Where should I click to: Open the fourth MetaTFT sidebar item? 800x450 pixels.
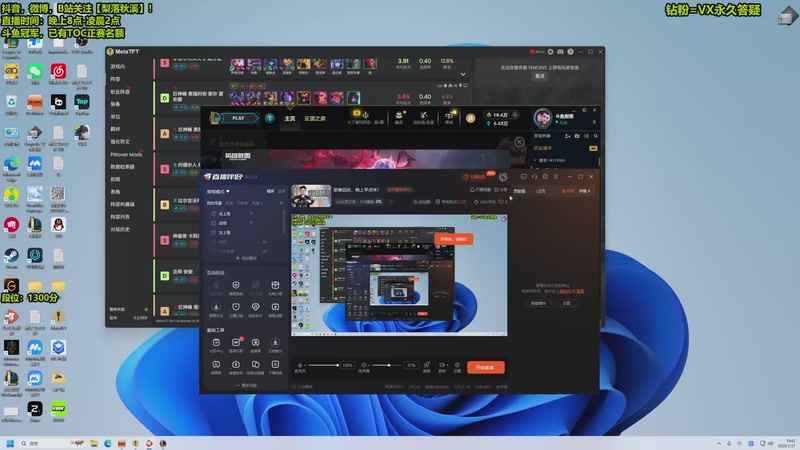[x=116, y=104]
